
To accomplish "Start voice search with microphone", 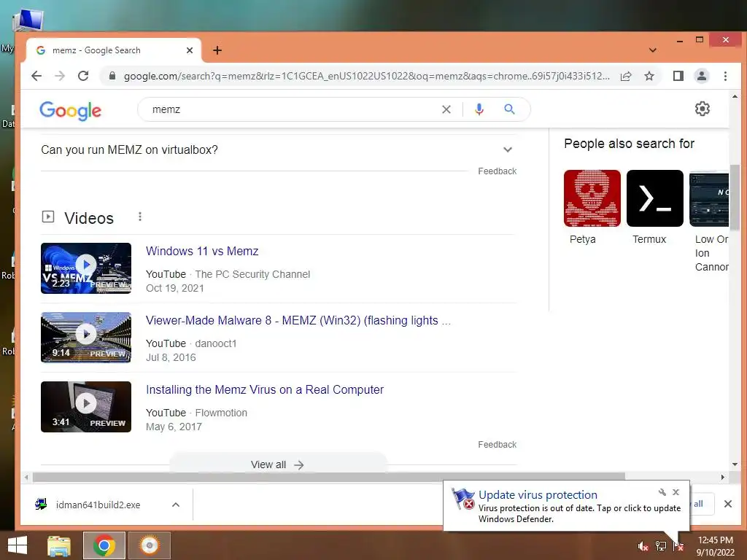I will point(479,109).
